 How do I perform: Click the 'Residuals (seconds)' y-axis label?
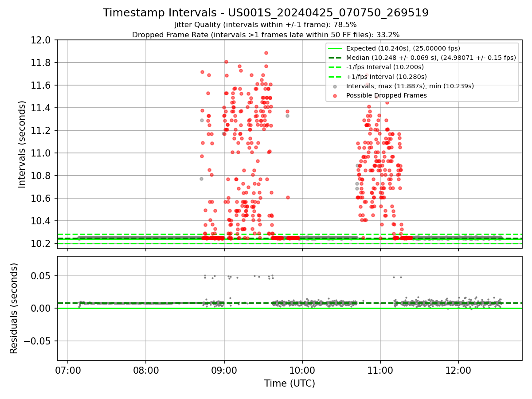(x=14, y=309)
